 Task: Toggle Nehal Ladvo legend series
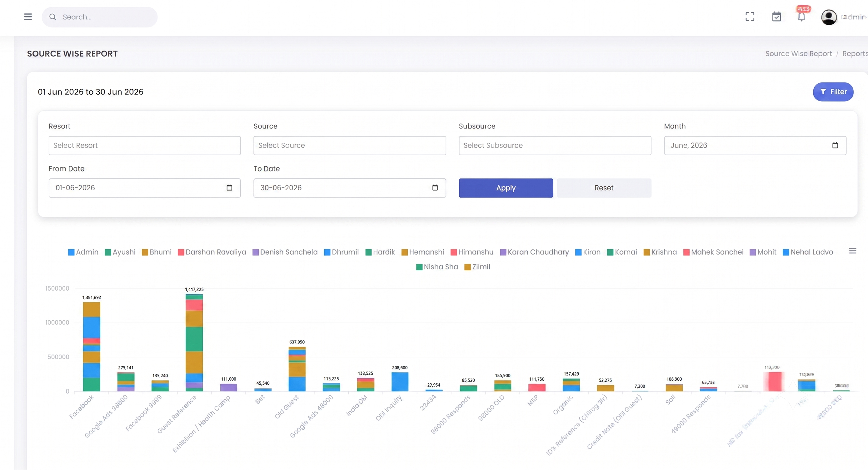pos(808,252)
